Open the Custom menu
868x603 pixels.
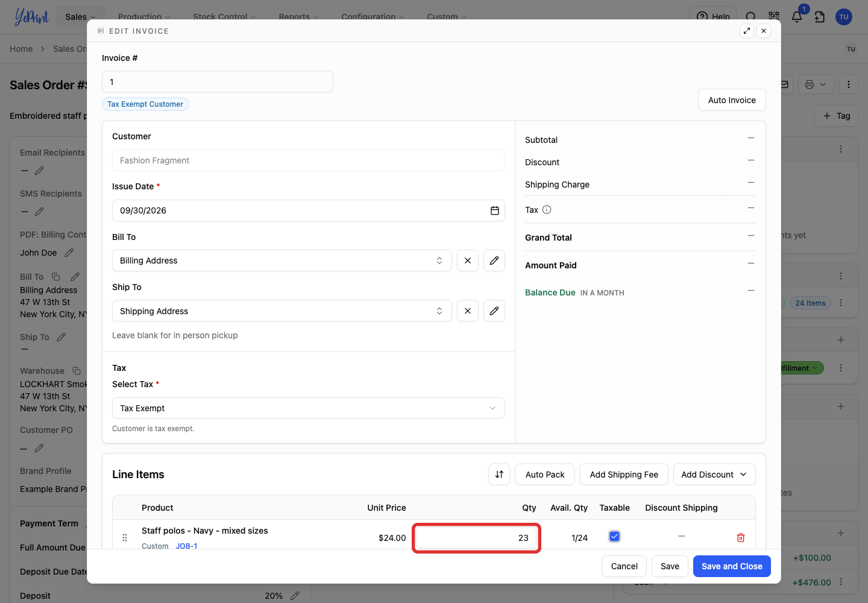pos(447,17)
